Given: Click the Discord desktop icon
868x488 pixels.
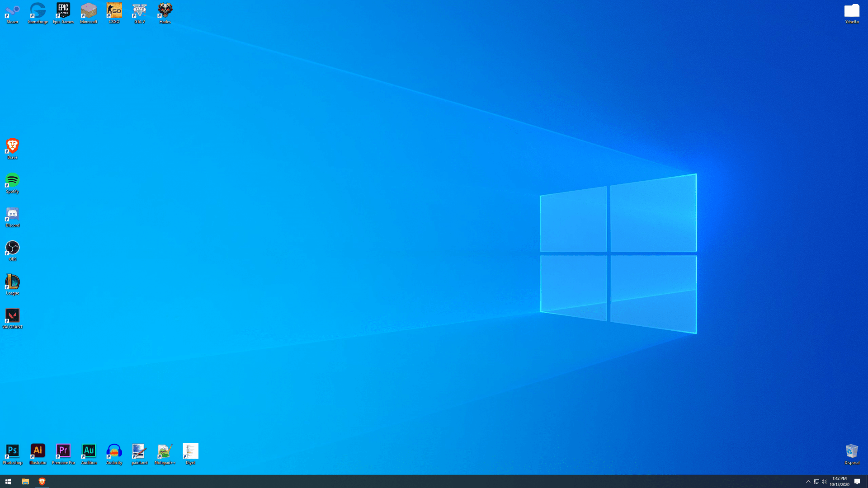Looking at the screenshot, I should point(12,215).
